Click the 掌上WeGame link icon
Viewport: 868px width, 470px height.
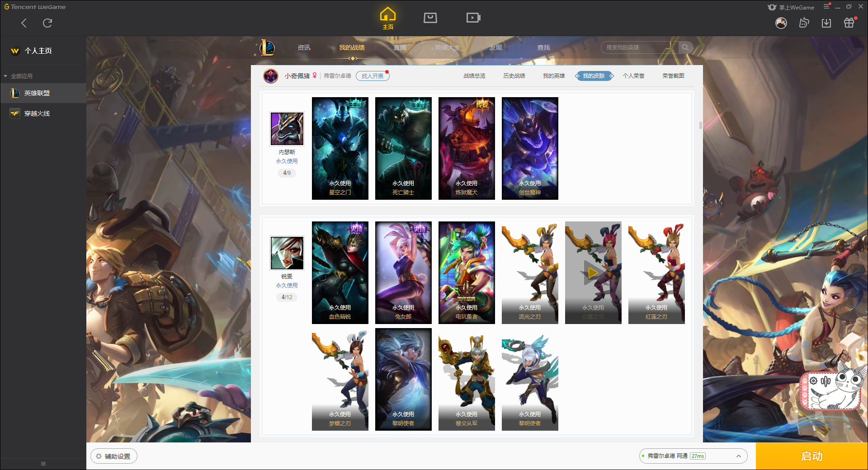(791, 7)
